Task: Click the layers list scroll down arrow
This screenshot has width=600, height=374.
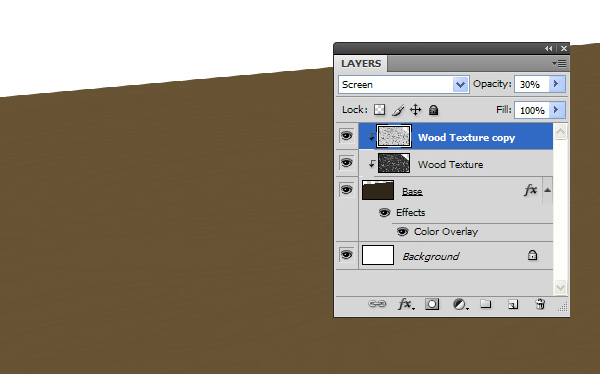Action: (x=560, y=287)
